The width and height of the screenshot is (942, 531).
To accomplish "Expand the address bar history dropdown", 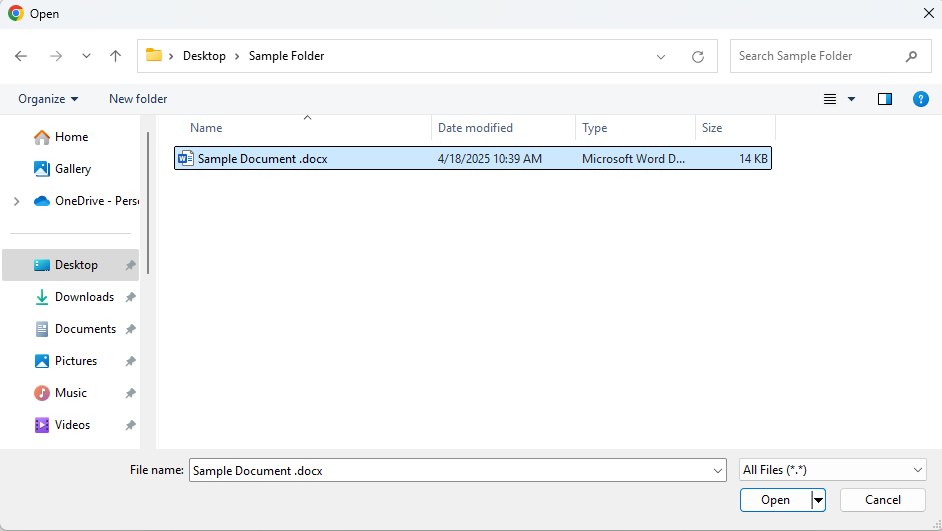I will 661,57.
